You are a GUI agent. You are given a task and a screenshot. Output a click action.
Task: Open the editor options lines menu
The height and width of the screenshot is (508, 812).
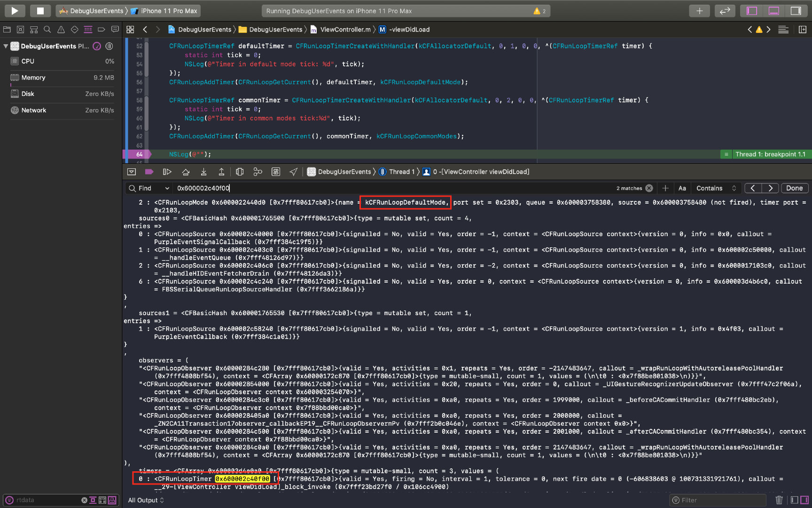click(x=783, y=30)
